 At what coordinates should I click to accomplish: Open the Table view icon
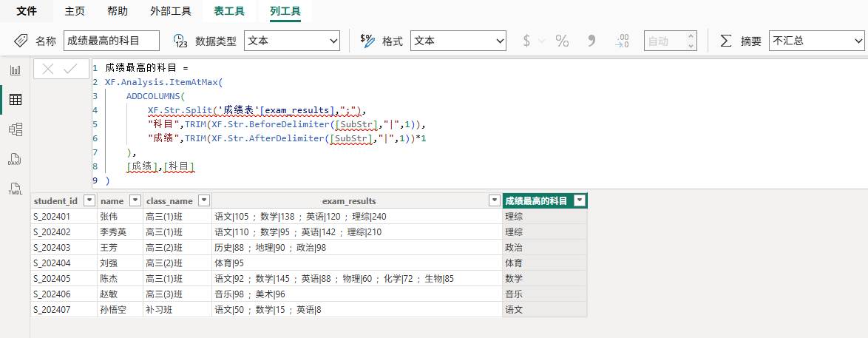[15, 99]
